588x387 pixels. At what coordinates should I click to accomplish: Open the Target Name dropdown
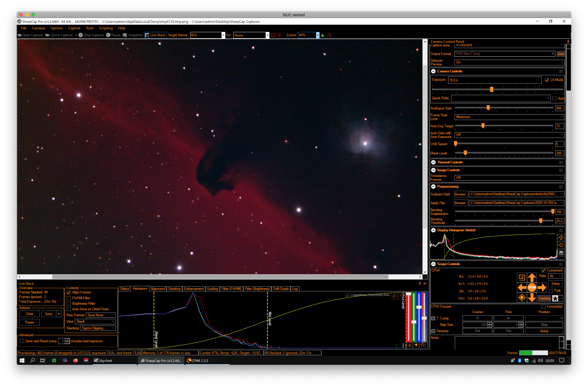coord(223,35)
